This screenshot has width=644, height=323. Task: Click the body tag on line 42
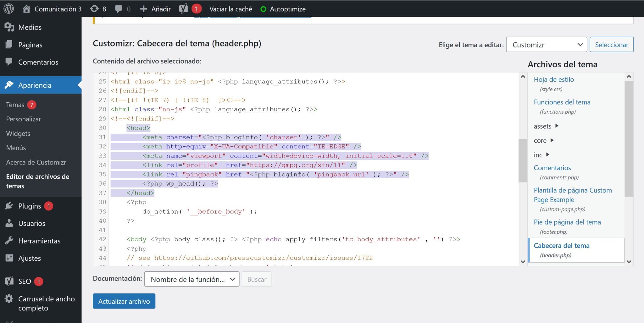[x=136, y=239]
